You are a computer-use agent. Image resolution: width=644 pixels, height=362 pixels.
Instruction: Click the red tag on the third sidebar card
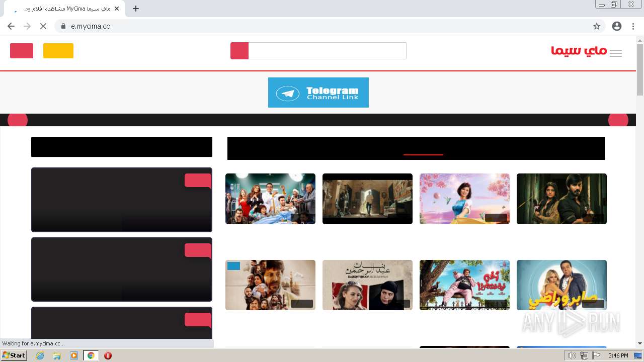(x=198, y=320)
